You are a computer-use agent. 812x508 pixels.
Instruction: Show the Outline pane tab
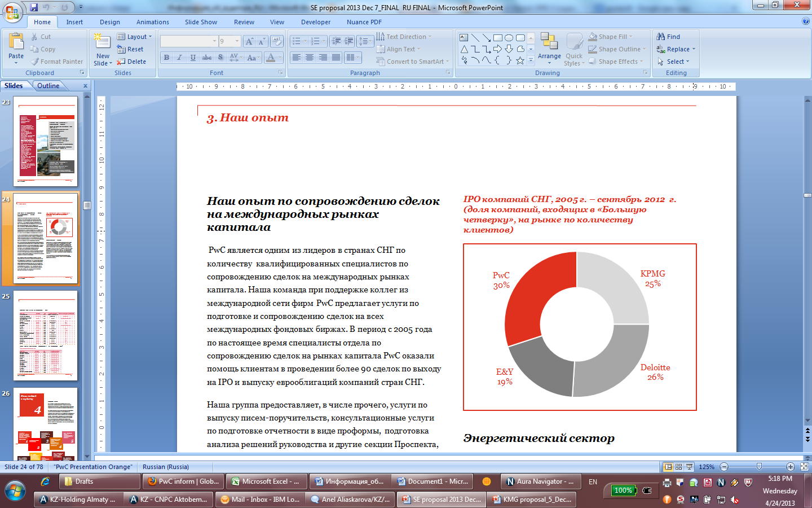48,86
